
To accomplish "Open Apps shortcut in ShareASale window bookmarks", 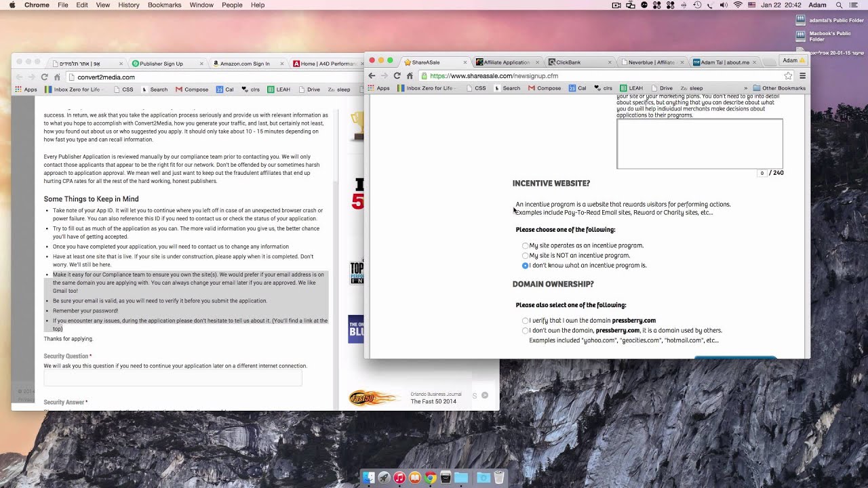I will [x=379, y=88].
